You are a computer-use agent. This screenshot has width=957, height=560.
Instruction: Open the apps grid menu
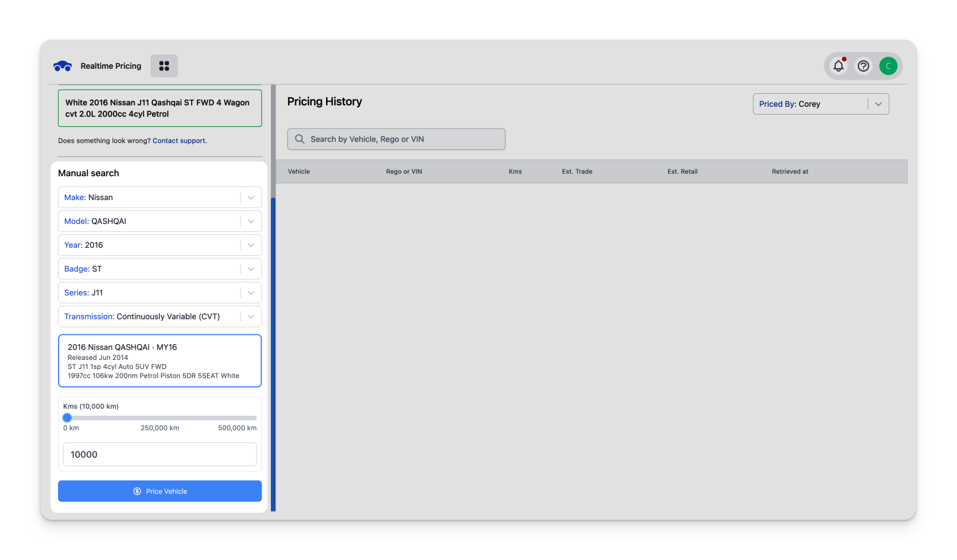point(164,66)
